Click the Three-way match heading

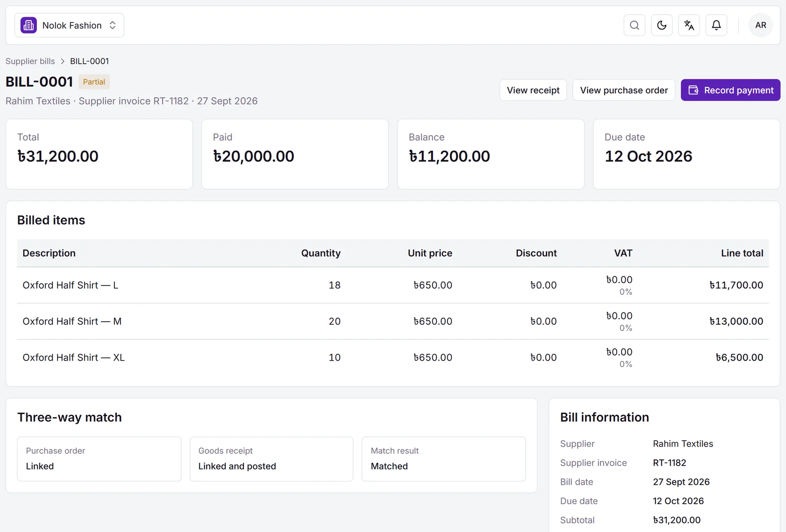point(69,418)
